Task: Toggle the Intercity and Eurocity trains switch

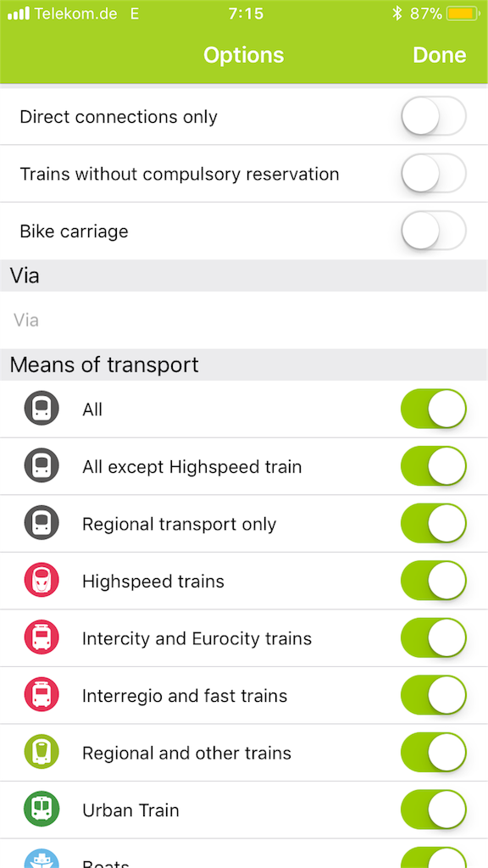Action: 434,638
